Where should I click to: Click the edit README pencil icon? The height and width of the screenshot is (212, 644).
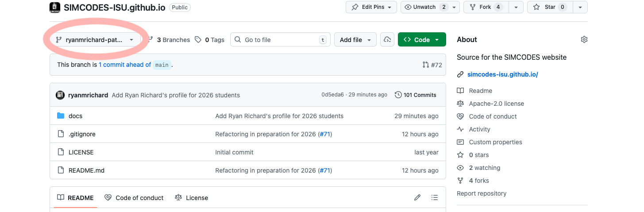point(417,197)
